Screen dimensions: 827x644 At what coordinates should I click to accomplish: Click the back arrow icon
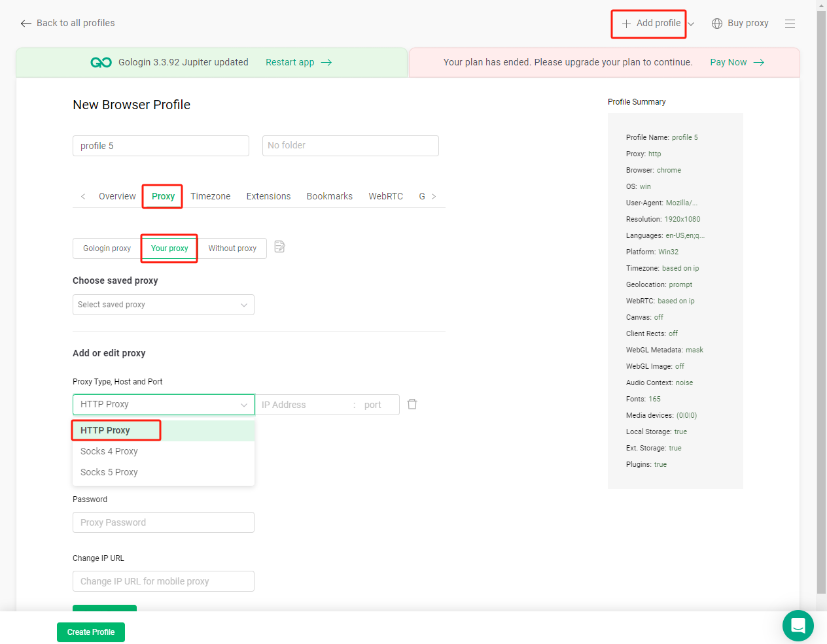coord(26,24)
